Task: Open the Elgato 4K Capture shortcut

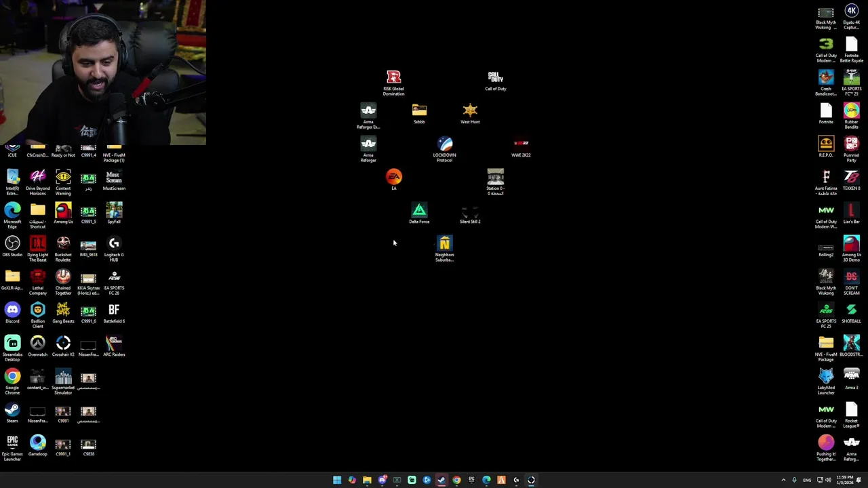Action: click(851, 16)
